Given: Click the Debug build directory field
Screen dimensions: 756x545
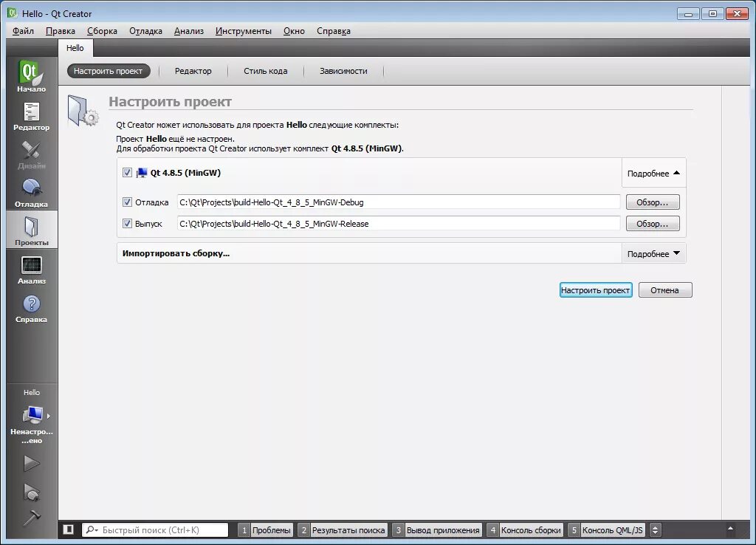Looking at the screenshot, I should (399, 202).
